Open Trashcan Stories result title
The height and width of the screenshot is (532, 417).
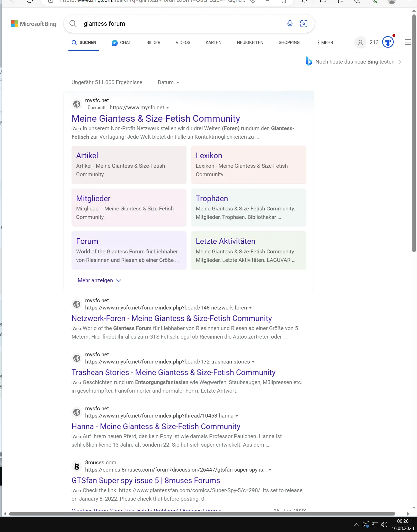tap(173, 373)
